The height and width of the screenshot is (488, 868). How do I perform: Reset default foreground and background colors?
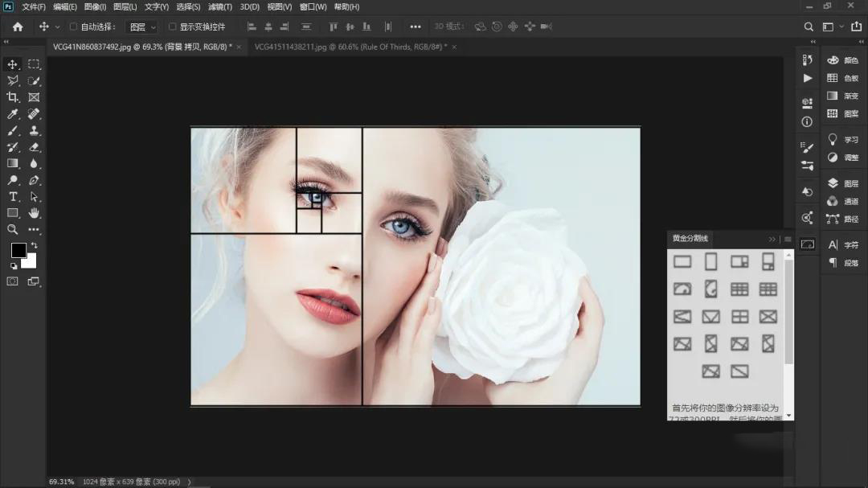click(14, 266)
